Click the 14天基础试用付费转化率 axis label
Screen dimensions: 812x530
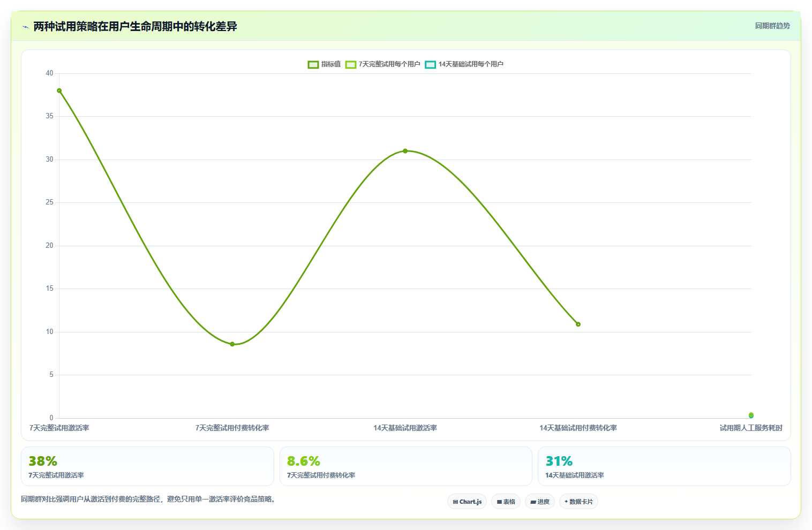click(578, 428)
